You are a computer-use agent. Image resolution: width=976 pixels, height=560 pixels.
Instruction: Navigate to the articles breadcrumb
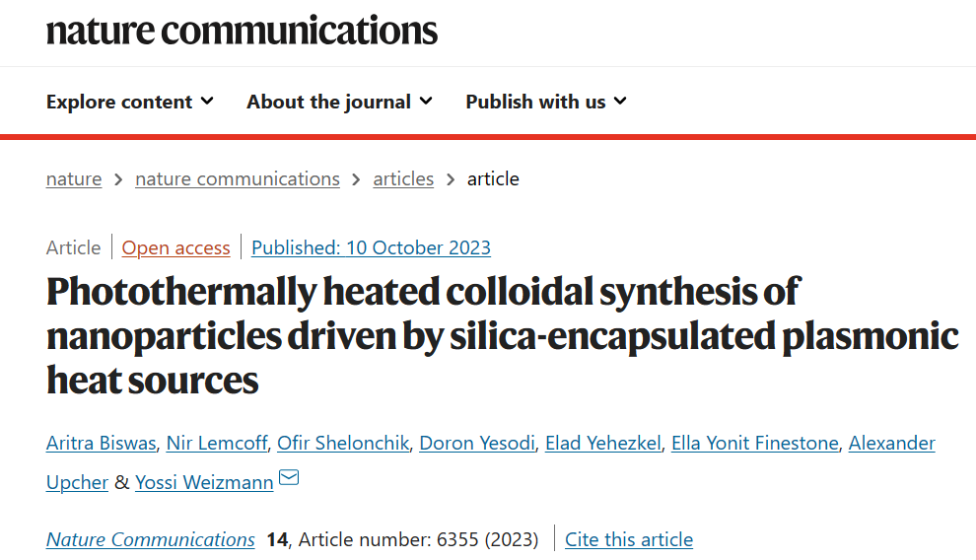point(403,178)
